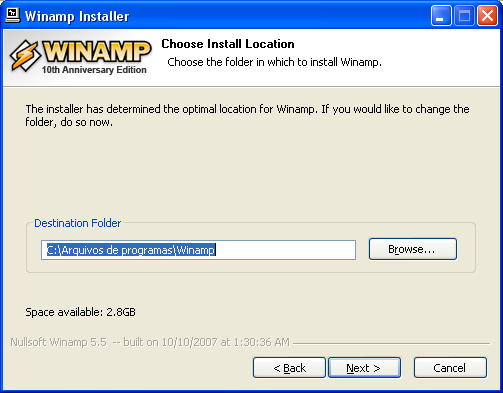Click the 10th Anniversary Edition tagline
Screen dimensions: 503x393
coord(94,70)
